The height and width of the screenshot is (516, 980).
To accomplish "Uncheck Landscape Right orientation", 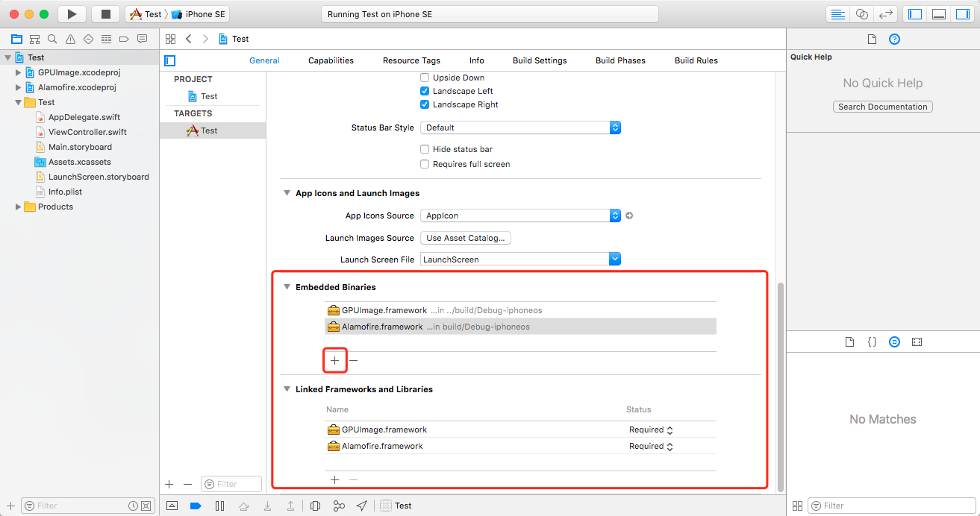I will (x=425, y=104).
